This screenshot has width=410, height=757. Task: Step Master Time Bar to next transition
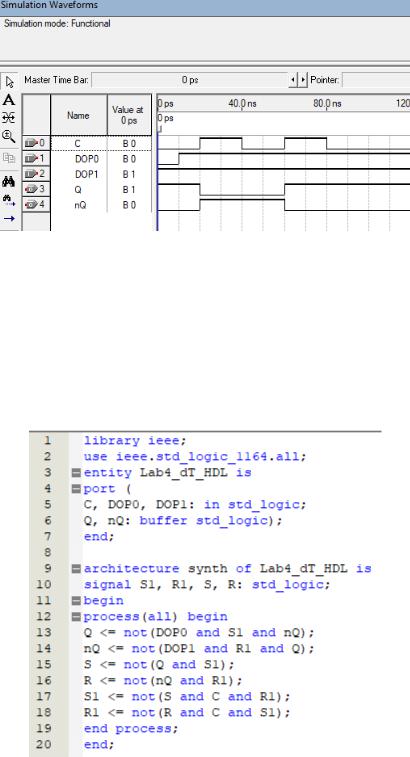click(303, 80)
